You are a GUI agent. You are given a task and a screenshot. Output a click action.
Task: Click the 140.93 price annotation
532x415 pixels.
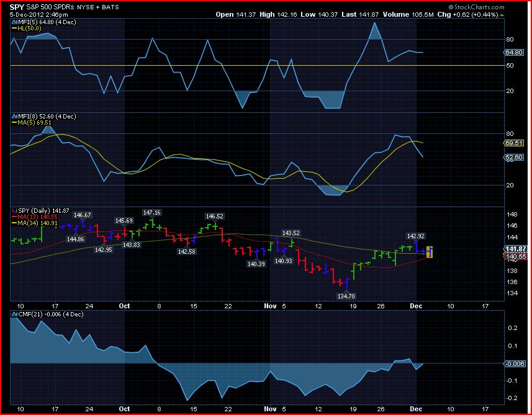(284, 261)
